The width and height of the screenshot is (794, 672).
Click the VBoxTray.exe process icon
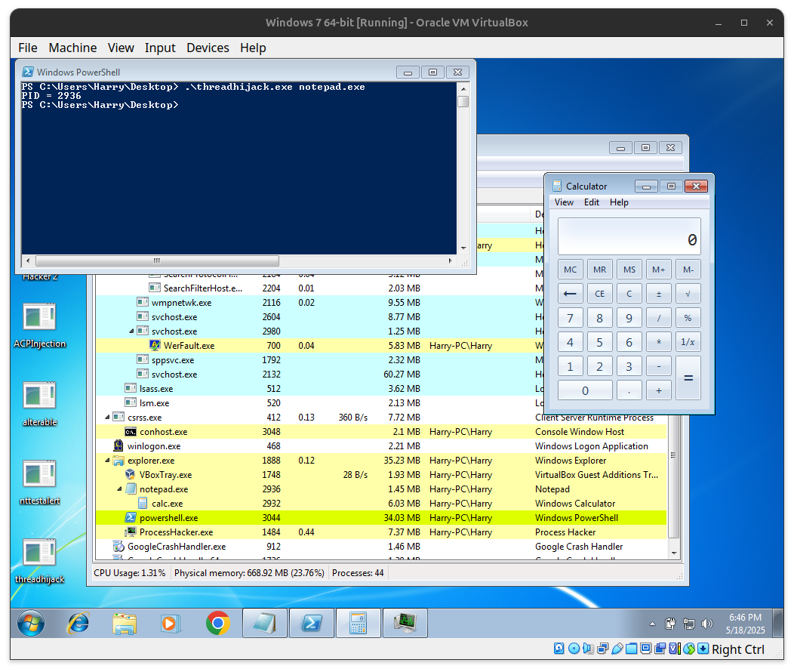[131, 474]
